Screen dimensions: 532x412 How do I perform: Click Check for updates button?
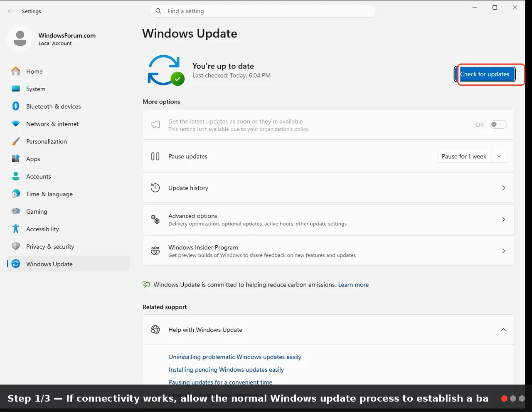(485, 74)
